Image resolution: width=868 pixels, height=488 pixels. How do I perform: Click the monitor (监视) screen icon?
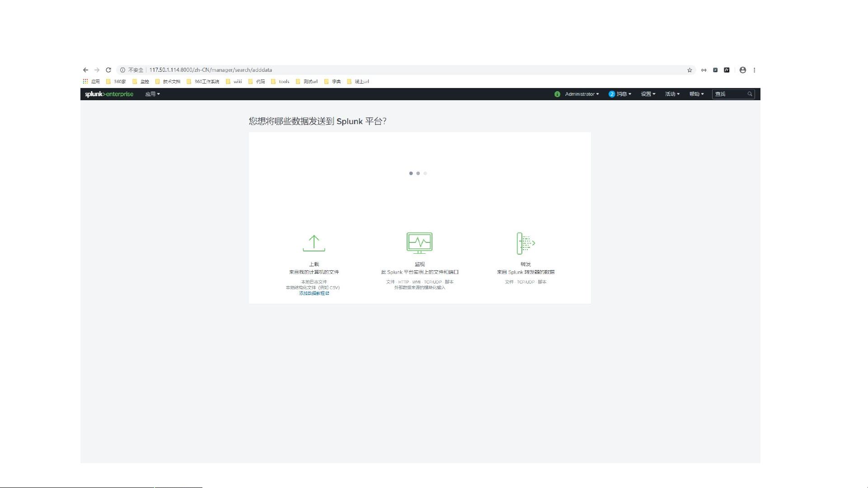click(x=419, y=243)
